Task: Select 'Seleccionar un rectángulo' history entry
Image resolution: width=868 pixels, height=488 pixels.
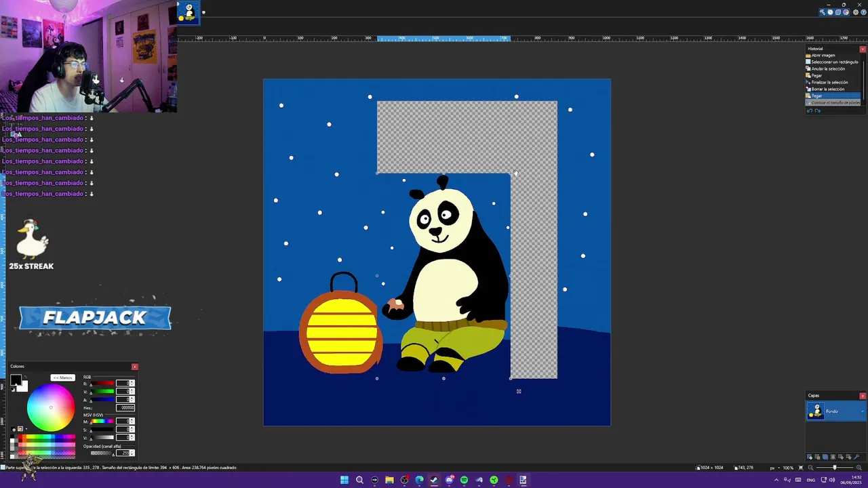Action: pos(834,62)
